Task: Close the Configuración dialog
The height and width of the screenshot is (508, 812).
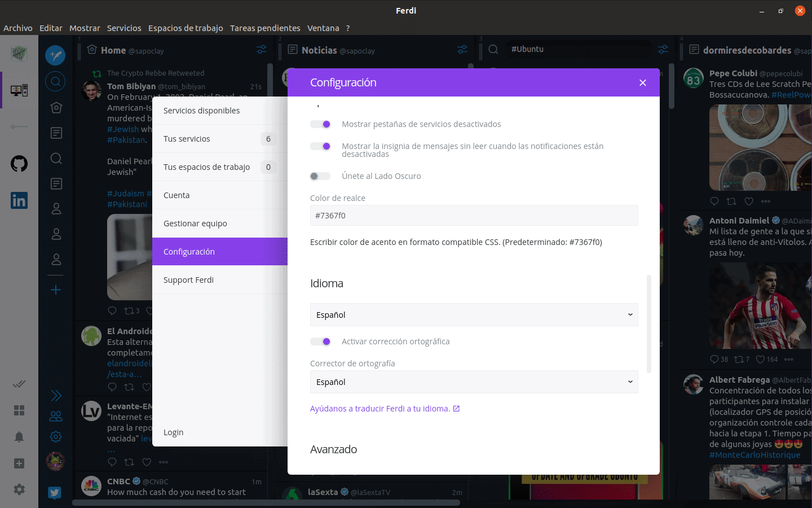Action: [x=642, y=83]
